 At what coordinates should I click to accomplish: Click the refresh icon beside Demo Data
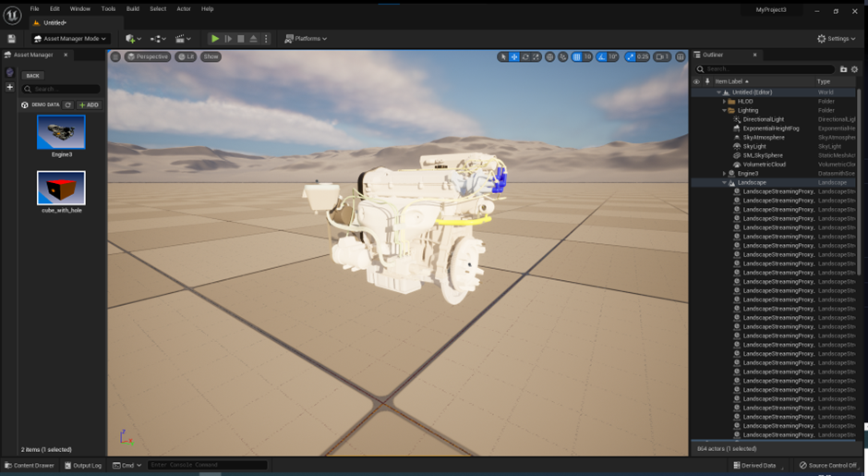pos(68,105)
